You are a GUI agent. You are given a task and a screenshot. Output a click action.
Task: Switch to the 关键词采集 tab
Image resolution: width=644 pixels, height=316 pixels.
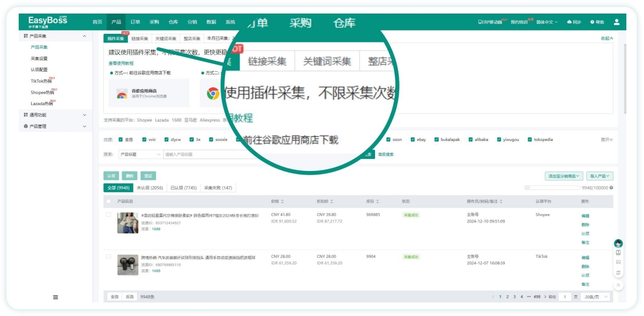tap(166, 38)
